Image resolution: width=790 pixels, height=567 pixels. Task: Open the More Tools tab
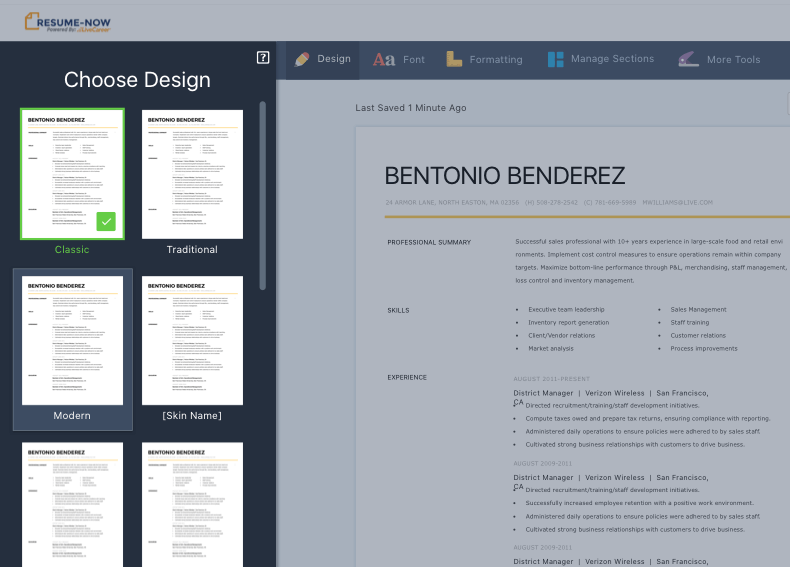click(720, 60)
